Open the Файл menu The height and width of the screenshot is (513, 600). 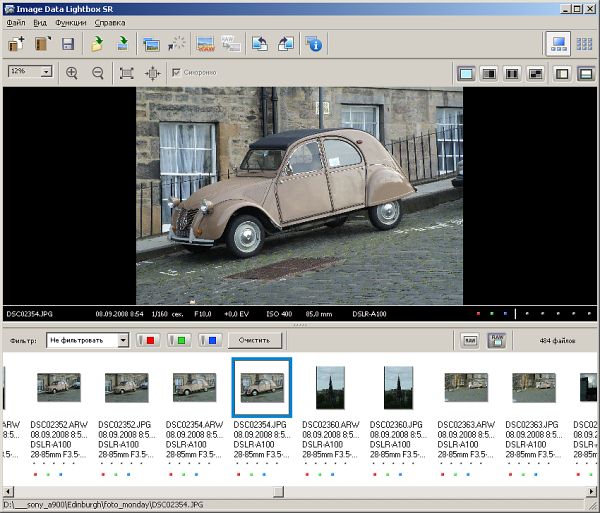tap(16, 23)
